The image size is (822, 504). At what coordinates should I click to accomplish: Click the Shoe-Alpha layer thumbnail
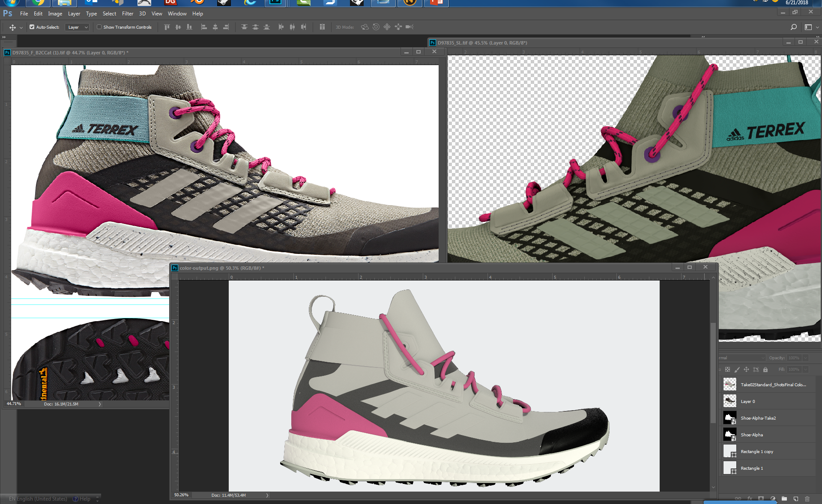(x=730, y=435)
